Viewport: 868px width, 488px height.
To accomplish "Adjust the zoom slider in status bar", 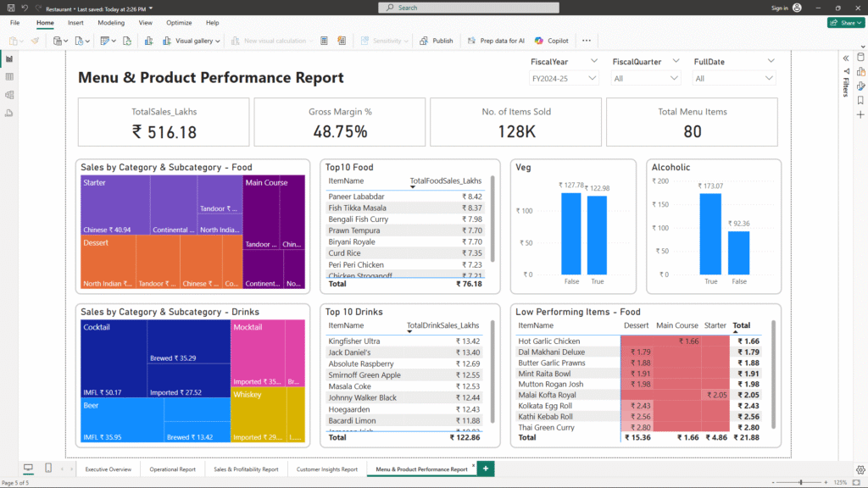I will [x=801, y=482].
